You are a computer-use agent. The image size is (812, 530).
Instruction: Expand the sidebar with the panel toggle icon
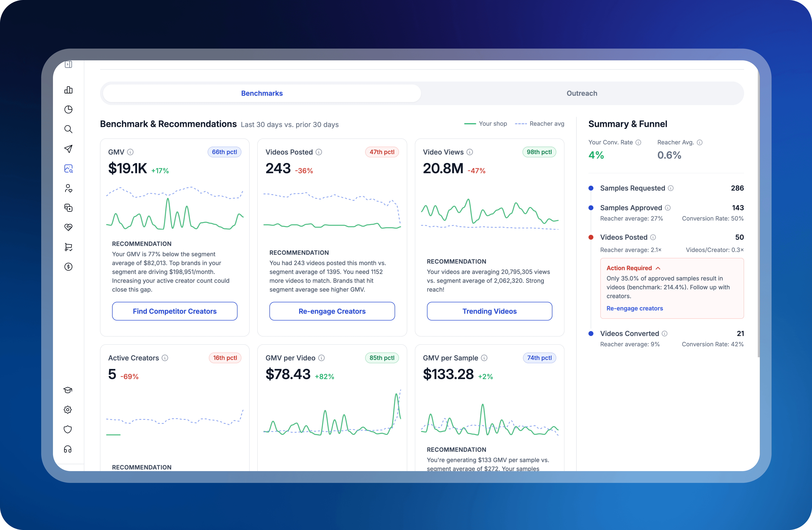tap(68, 64)
